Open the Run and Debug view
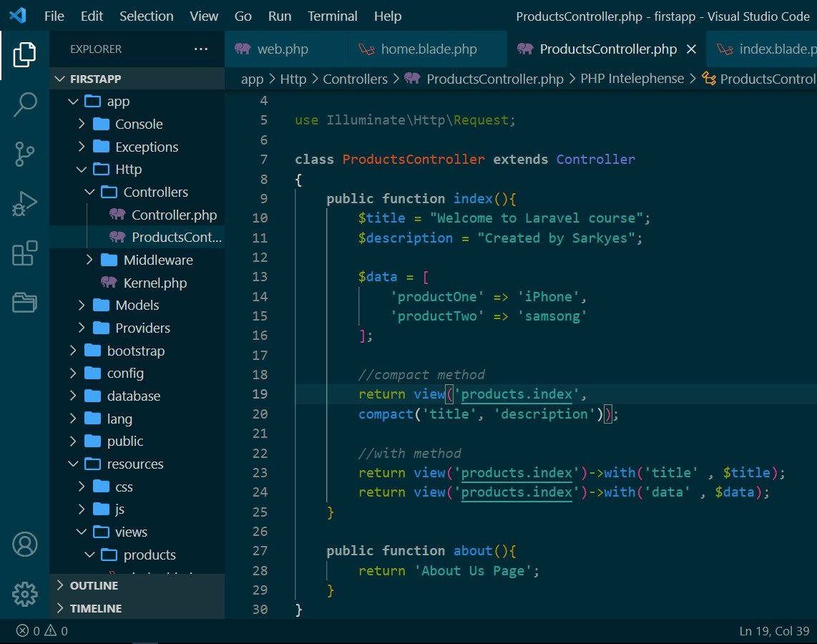Screen dimensions: 817x644 [24, 204]
